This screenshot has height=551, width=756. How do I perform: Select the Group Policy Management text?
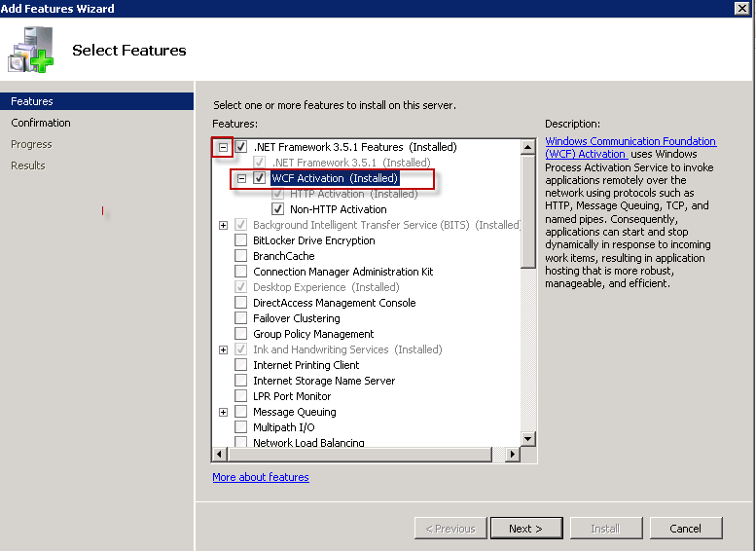pyautogui.click(x=313, y=334)
